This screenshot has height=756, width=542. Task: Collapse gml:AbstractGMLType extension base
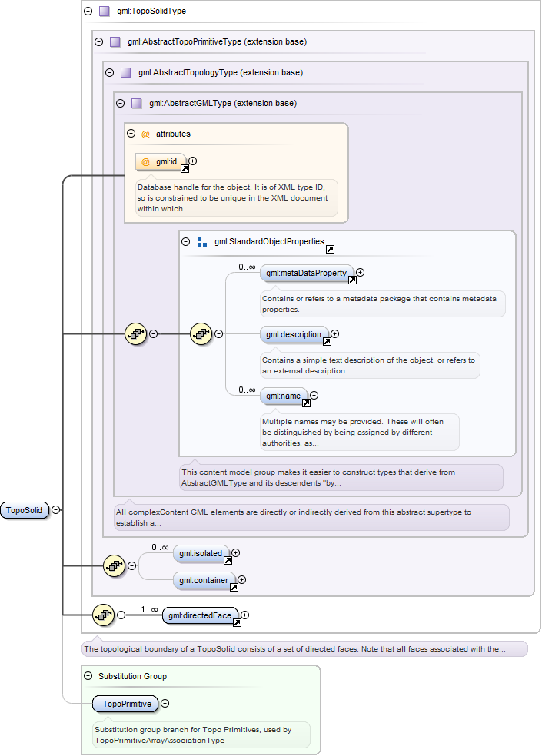(121, 103)
